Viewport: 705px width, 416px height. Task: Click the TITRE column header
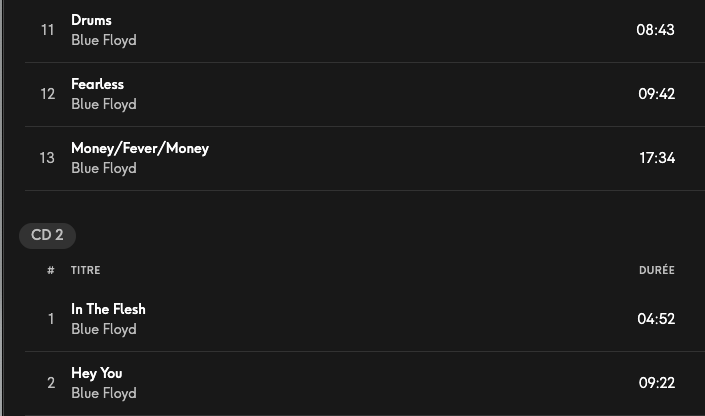pyautogui.click(x=85, y=270)
